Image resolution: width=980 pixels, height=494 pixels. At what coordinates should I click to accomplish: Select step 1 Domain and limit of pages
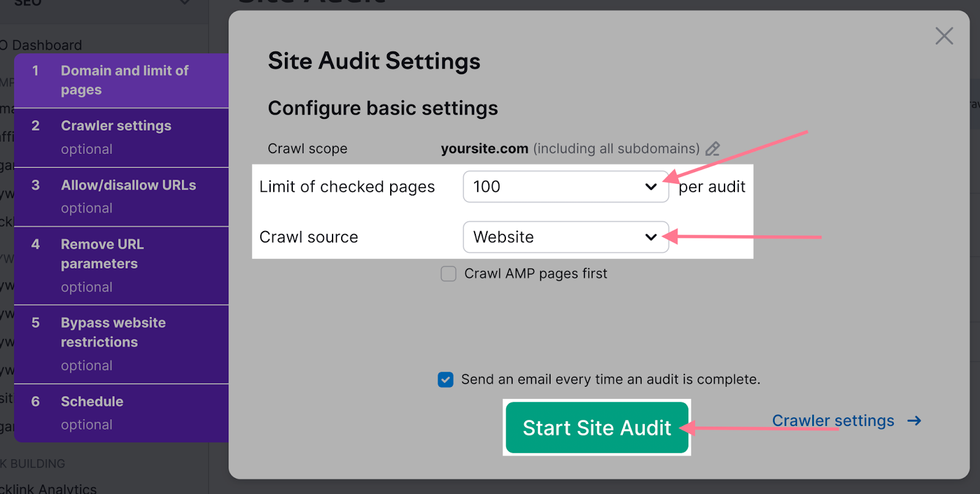[x=121, y=80]
